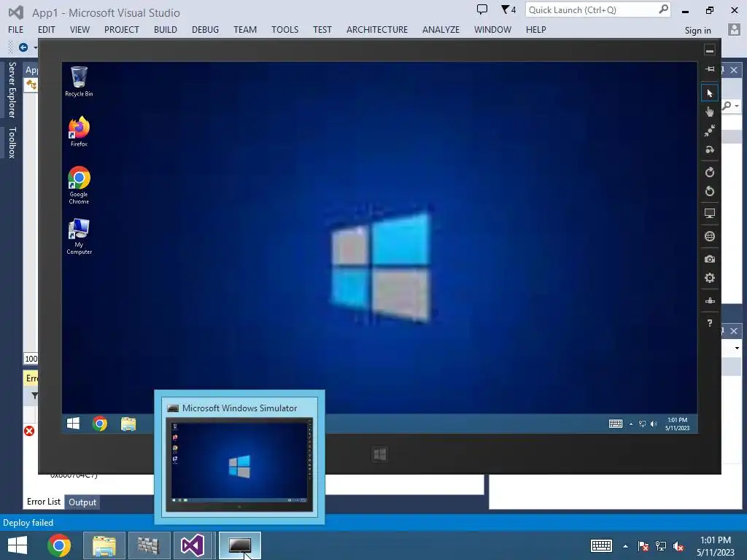Switch to the Error List tab
The image size is (747, 560).
pos(43,502)
